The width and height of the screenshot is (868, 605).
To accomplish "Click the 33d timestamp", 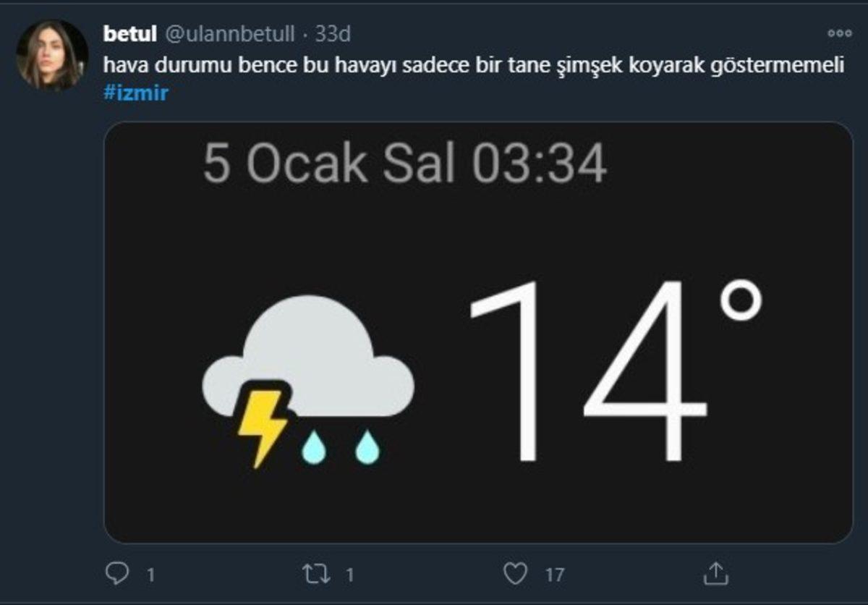I will [x=332, y=32].
